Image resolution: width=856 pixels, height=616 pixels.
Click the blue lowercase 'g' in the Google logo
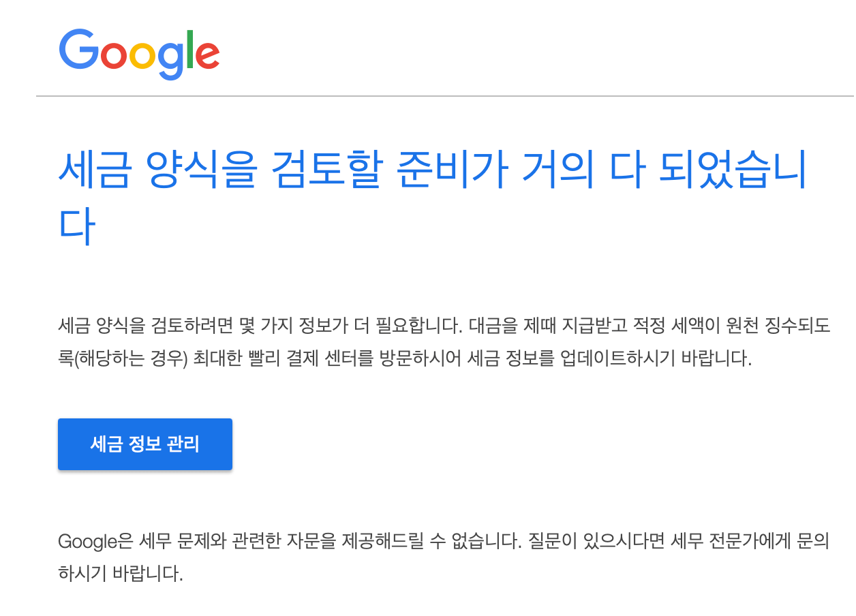[x=170, y=61]
